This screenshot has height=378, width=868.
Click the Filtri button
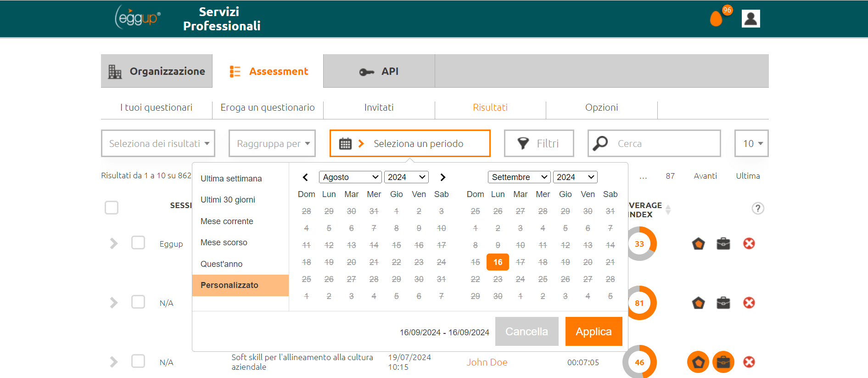pos(539,143)
